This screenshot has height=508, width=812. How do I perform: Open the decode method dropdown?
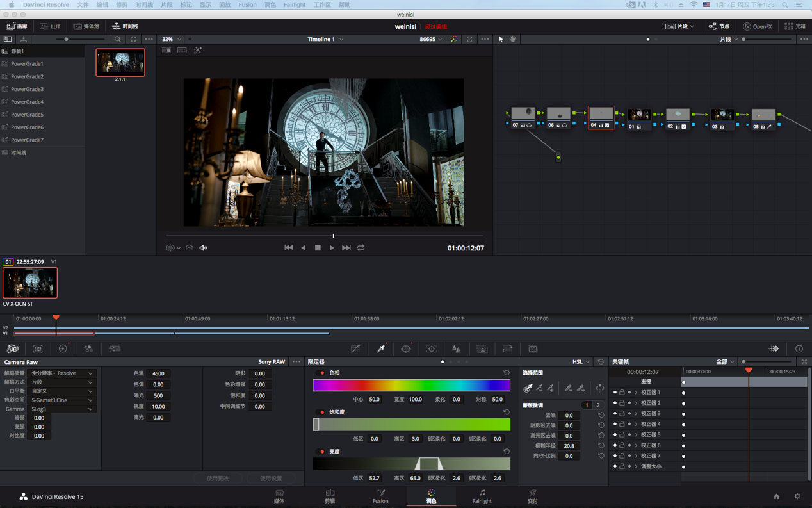click(x=62, y=382)
